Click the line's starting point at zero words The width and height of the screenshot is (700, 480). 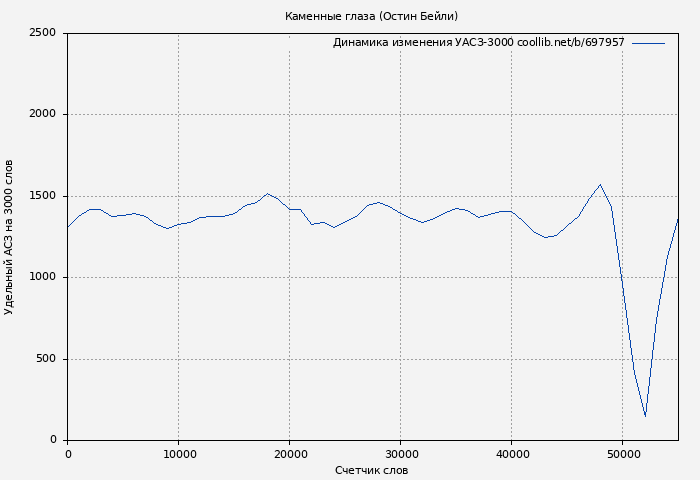pos(68,227)
